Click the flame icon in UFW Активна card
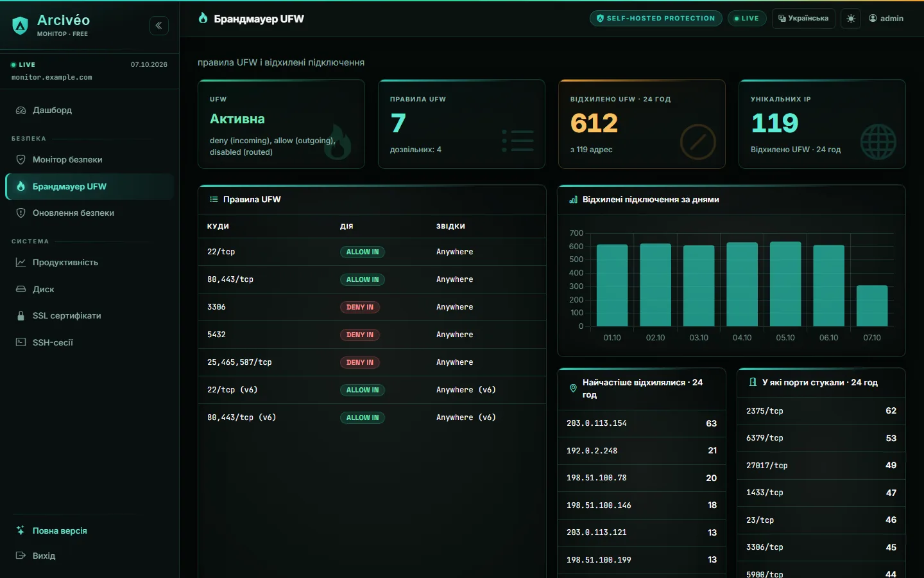Viewport: 924px width, 578px height. (338, 141)
